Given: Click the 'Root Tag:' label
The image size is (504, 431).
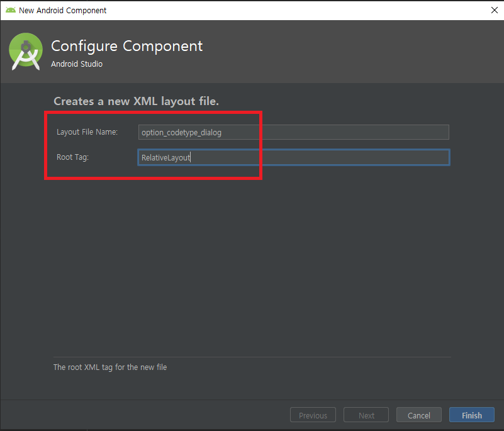Looking at the screenshot, I should 72,157.
